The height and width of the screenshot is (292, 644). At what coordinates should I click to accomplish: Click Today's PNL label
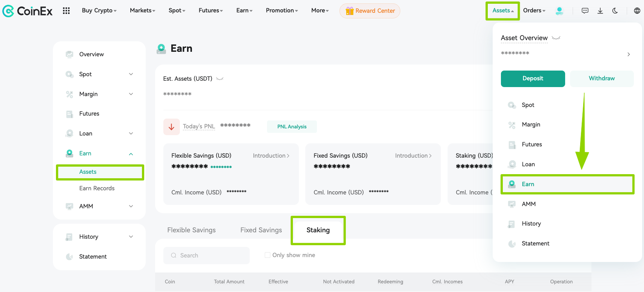[x=199, y=126]
